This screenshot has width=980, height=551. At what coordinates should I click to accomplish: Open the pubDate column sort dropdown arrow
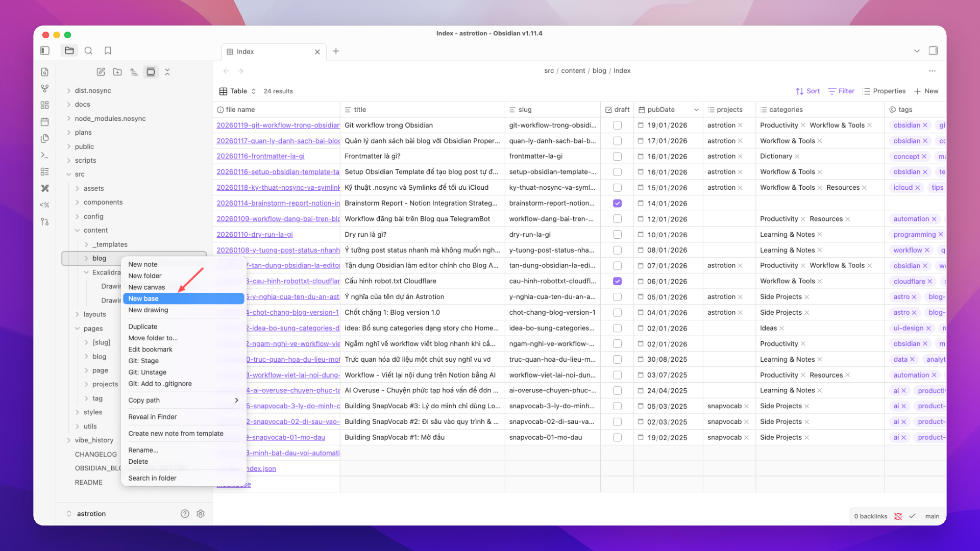[x=696, y=110]
